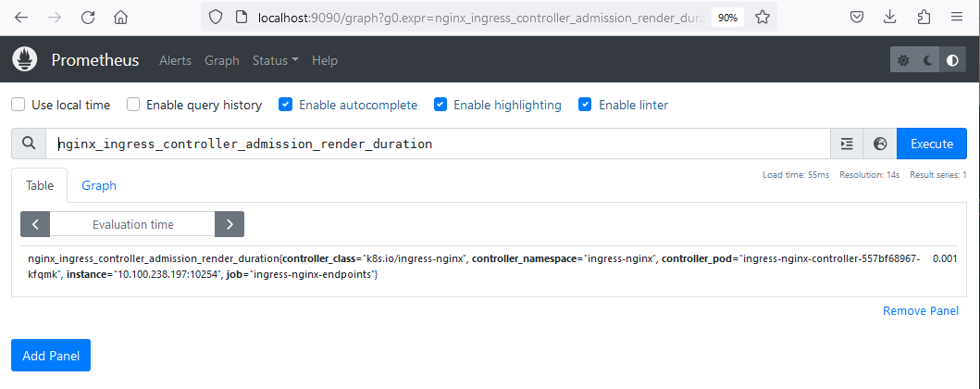This screenshot has height=389, width=980.
Task: Open the metrics explorer globe icon
Action: click(x=879, y=144)
